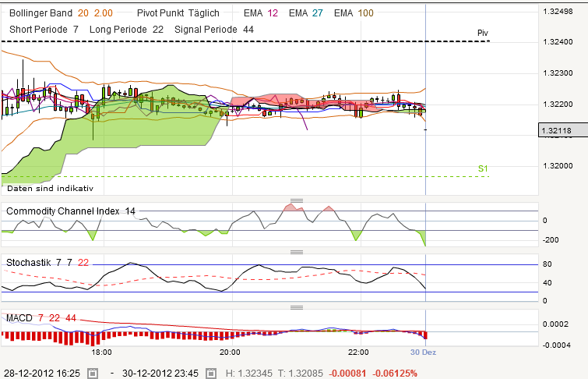
Task: Click the Bollinger Band period value 20
Action: (x=83, y=13)
